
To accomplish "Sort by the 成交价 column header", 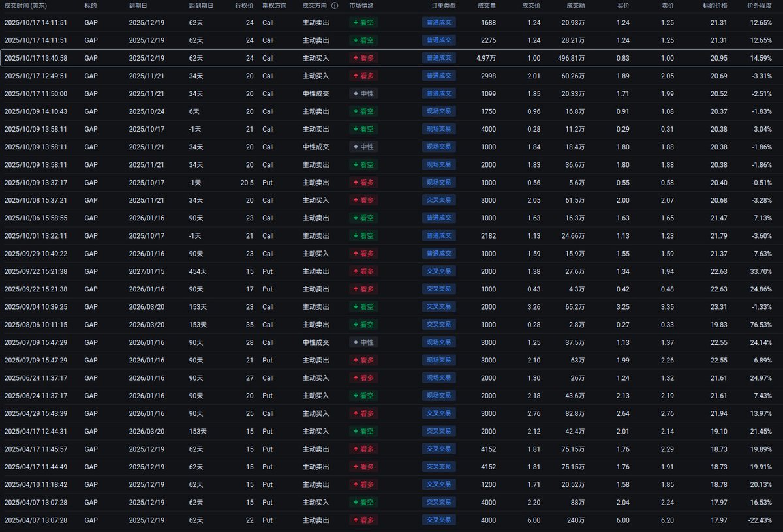I will (531, 5).
